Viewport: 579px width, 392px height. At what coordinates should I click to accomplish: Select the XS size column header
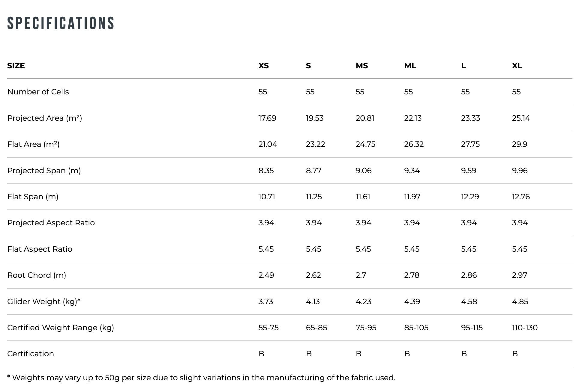tap(263, 66)
